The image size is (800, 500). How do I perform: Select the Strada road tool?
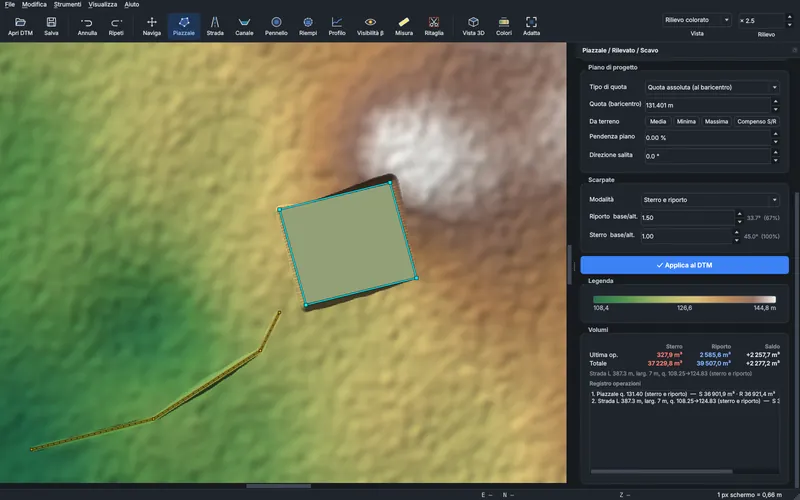[215, 26]
